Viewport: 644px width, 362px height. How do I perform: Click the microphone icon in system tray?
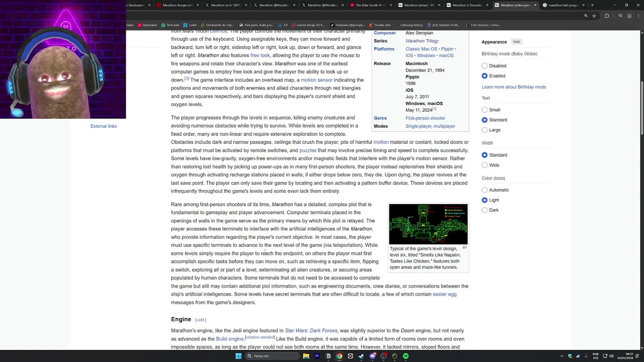(x=586, y=356)
